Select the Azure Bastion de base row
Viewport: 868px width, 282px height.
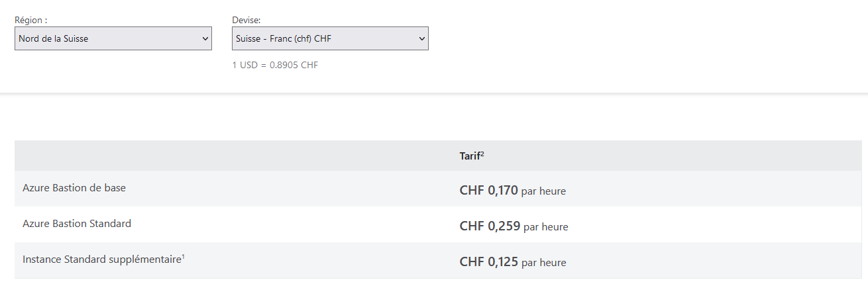tap(438, 189)
